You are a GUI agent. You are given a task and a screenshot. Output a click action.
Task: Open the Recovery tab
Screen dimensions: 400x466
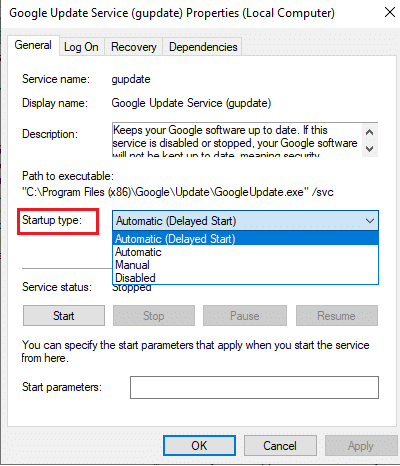tap(134, 47)
